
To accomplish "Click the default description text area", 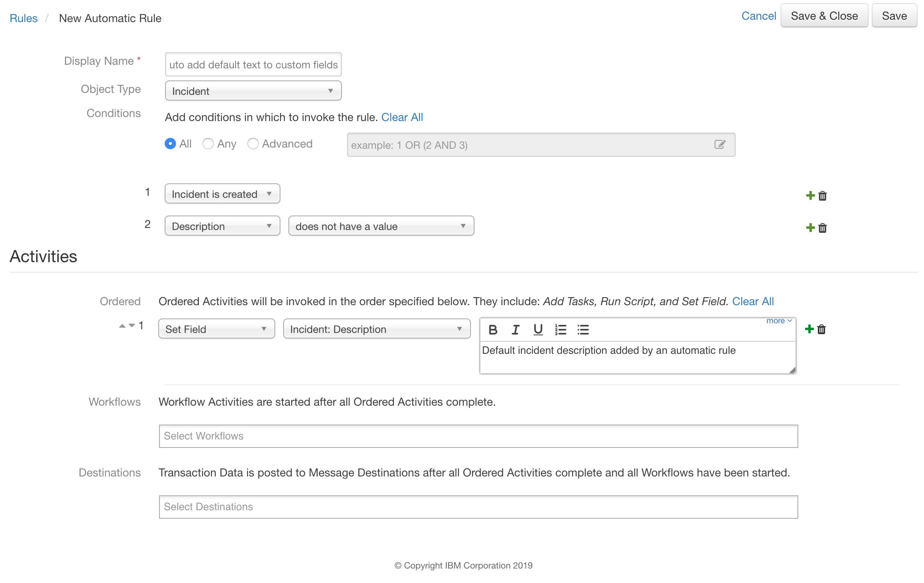I will coord(638,357).
